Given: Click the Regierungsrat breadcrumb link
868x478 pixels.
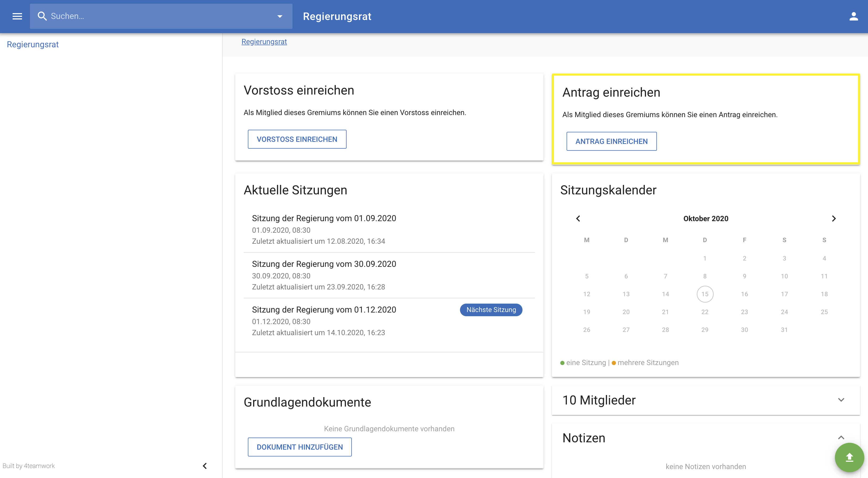Looking at the screenshot, I should point(264,42).
